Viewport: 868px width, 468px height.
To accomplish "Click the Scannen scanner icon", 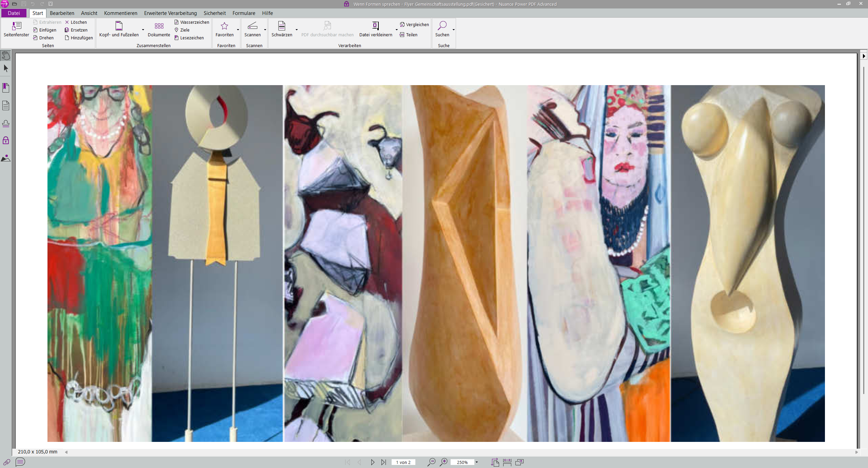I will [x=252, y=26].
